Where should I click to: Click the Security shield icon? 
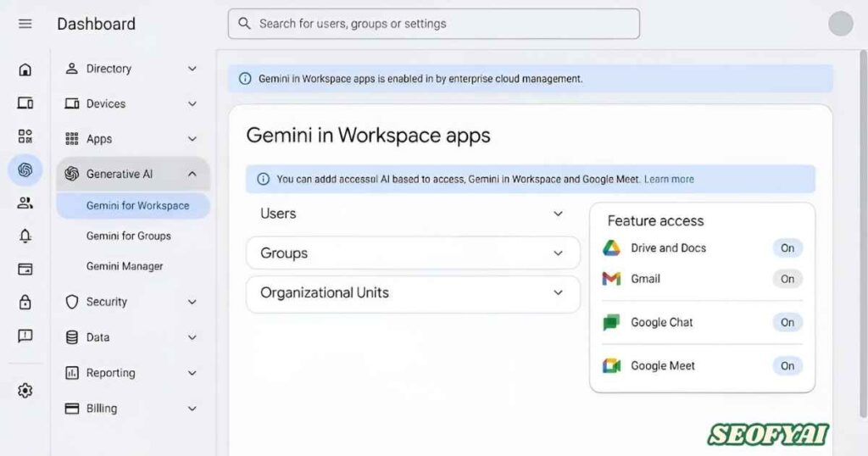(71, 302)
